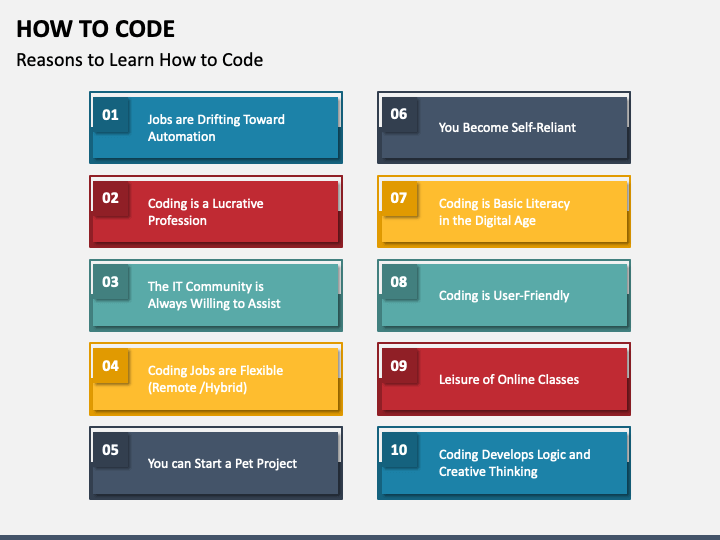The image size is (720, 540).
Task: Select the 'Reasons to Learn How to Code' subtitle
Action: coord(140,60)
